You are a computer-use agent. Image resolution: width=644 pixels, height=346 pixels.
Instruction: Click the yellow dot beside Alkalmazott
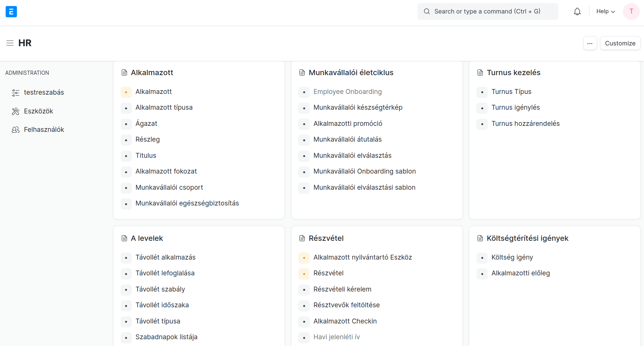click(x=126, y=92)
